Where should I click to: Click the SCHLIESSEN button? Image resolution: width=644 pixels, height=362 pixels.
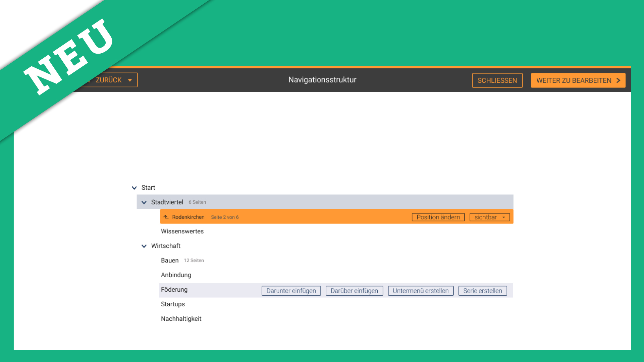[x=497, y=80]
